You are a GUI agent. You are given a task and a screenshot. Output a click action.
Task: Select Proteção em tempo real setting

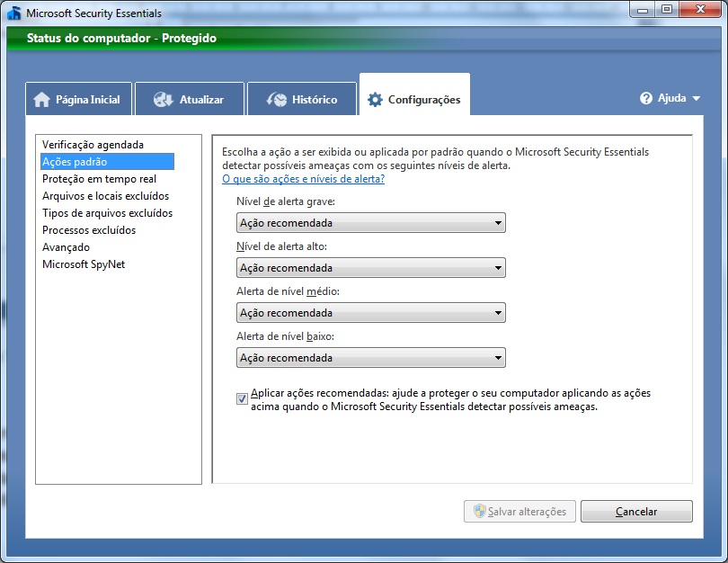(x=100, y=179)
